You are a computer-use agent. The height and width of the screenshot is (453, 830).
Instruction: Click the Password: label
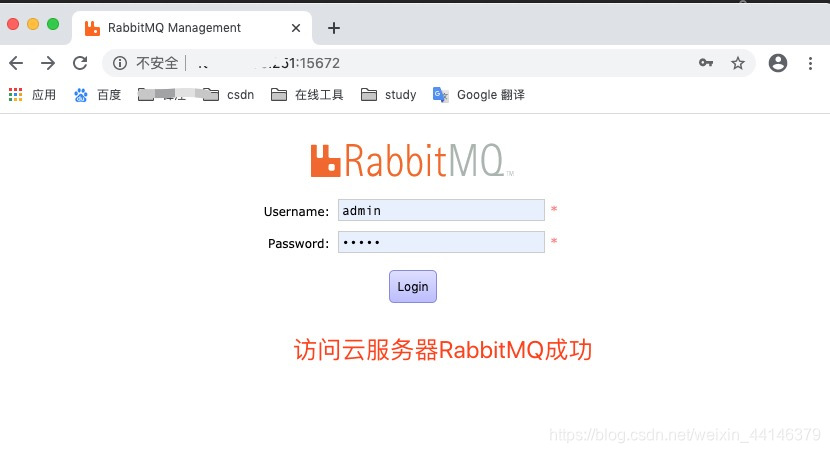pos(299,243)
